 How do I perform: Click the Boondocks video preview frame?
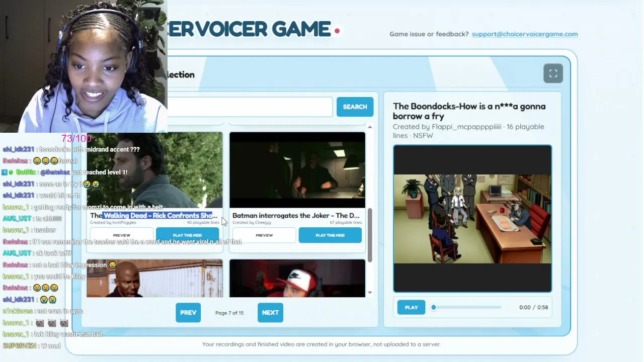click(472, 219)
